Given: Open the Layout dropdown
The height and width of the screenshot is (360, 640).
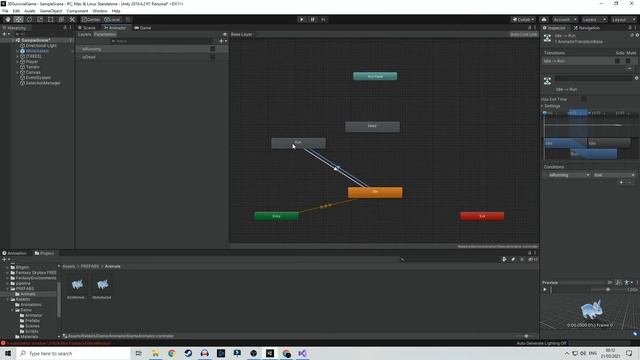Looking at the screenshot, I should pyautogui.click(x=623, y=20).
